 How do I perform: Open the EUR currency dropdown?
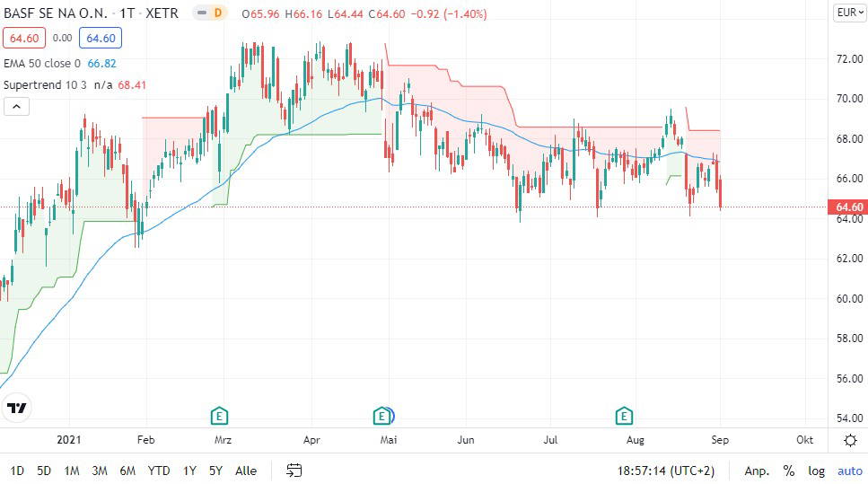coord(850,13)
